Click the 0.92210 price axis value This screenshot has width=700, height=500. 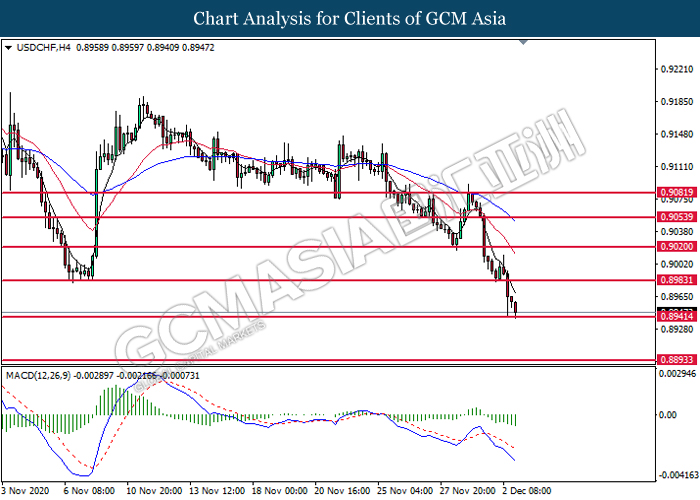click(x=677, y=69)
